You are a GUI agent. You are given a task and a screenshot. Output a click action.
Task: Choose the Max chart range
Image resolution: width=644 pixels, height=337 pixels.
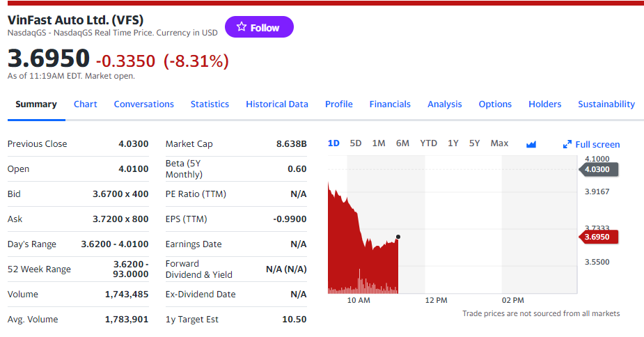(499, 143)
